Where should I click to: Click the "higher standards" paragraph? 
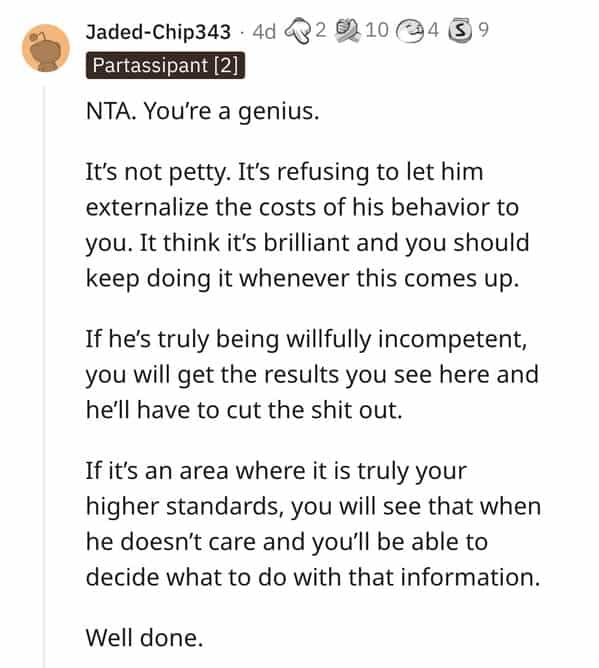pyautogui.click(x=313, y=524)
